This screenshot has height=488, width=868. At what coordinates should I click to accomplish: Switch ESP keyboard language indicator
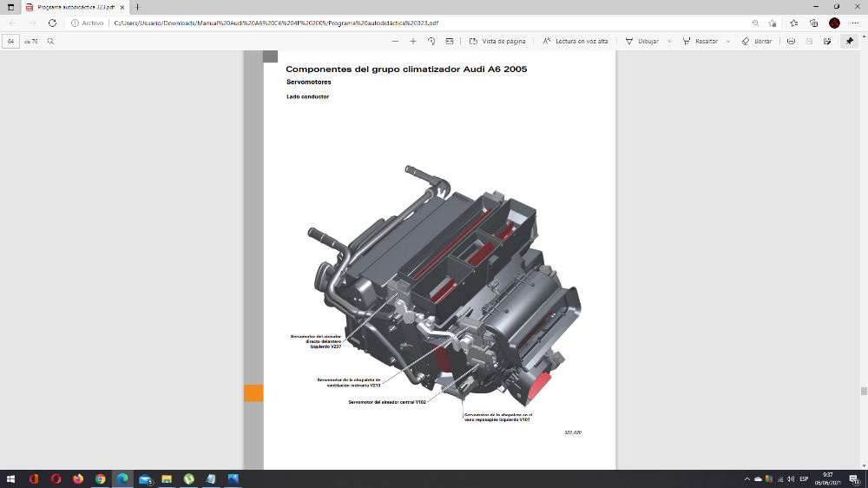pos(804,479)
